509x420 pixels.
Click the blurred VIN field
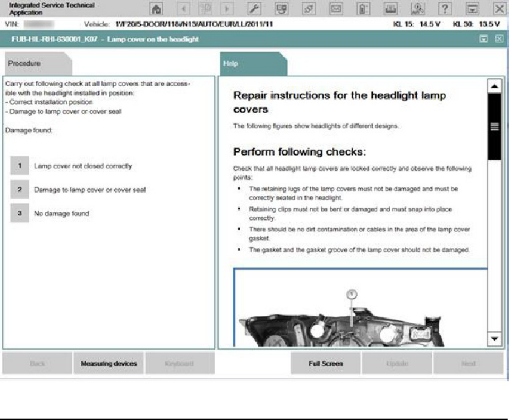click(39, 24)
